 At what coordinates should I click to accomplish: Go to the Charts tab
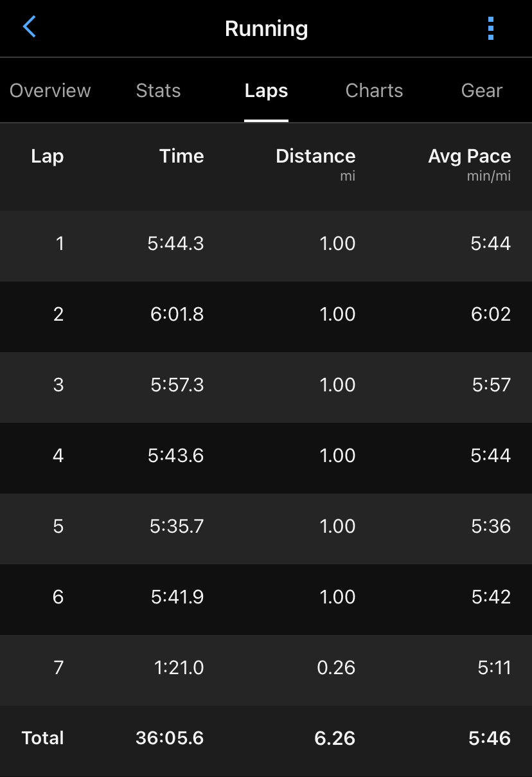point(374,91)
